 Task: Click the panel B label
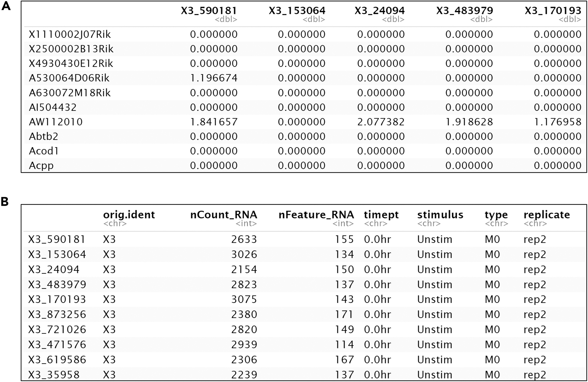pyautogui.click(x=5, y=202)
